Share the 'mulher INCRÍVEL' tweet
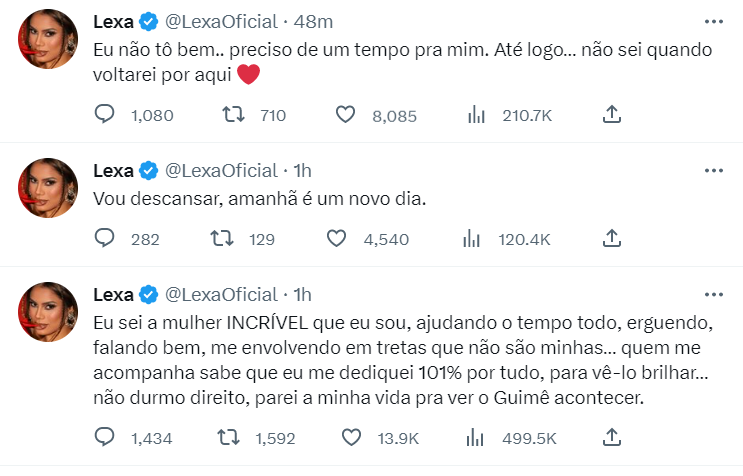Viewport: 743px width, 476px height. (612, 436)
